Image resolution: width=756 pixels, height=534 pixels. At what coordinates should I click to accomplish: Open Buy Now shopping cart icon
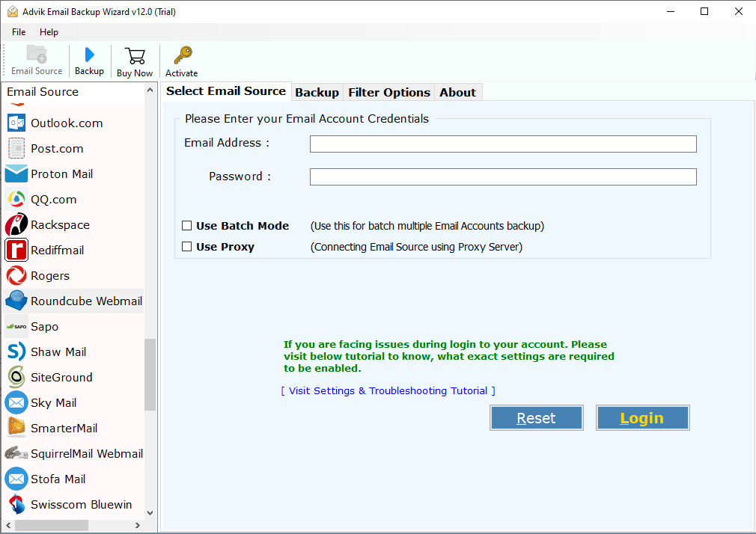135,56
